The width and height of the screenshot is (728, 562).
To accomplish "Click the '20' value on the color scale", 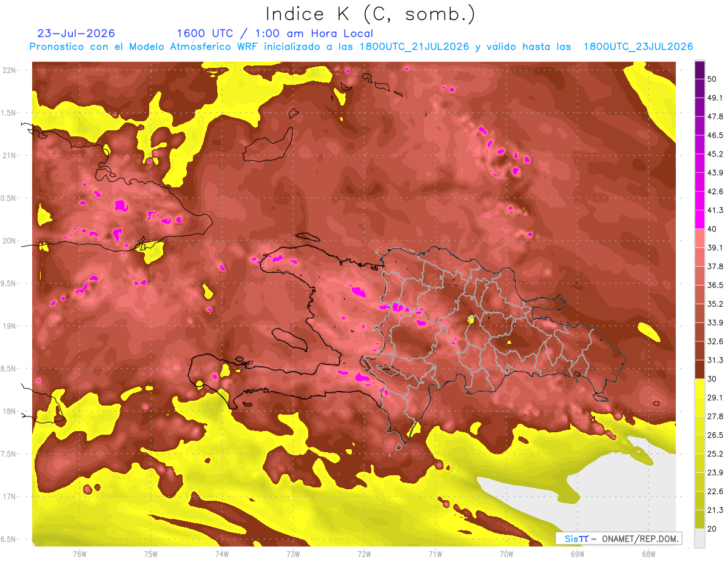I will click(712, 529).
